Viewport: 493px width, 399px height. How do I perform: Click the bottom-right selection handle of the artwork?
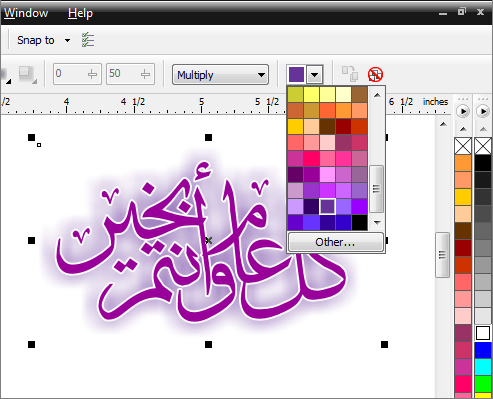384,344
